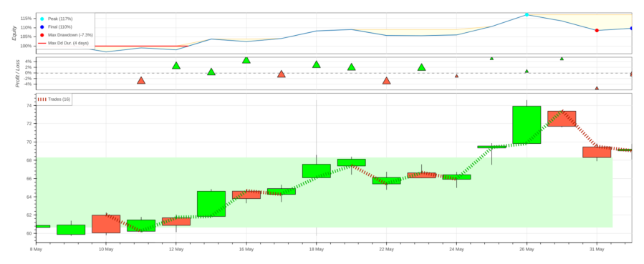Click the red candle between 26 and 31 May
644x264 pixels.
[x=562, y=119]
